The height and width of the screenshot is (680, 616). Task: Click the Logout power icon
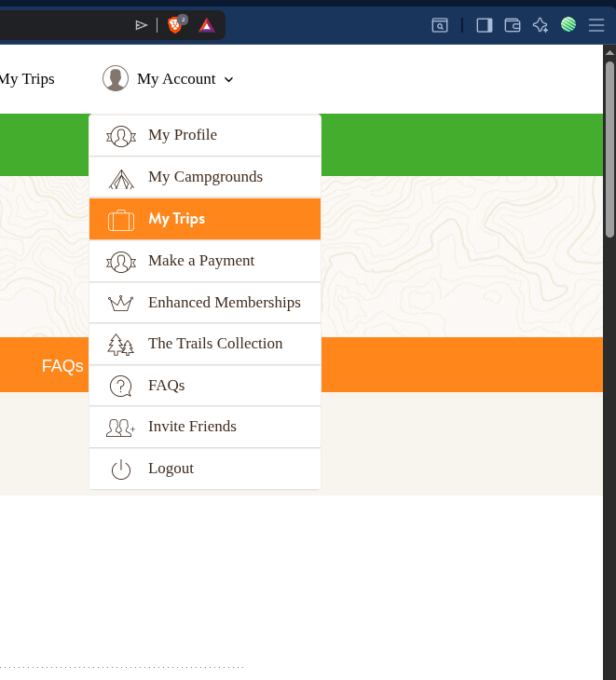[121, 469]
